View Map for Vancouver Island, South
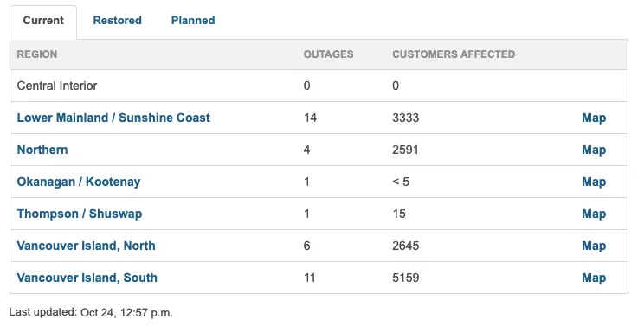 coord(594,278)
